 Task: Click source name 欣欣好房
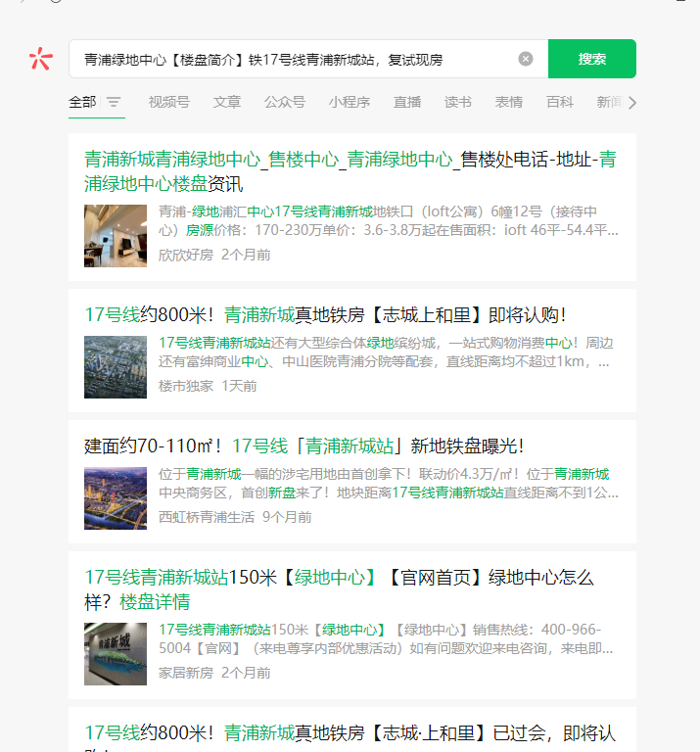point(186,255)
